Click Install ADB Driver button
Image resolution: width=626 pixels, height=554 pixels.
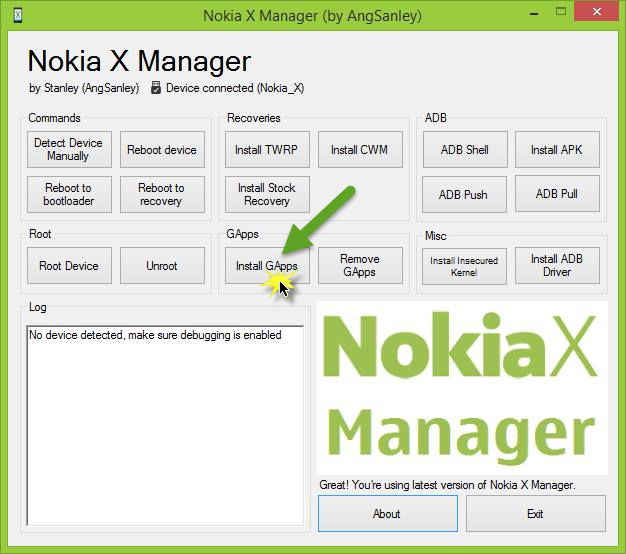click(x=557, y=266)
